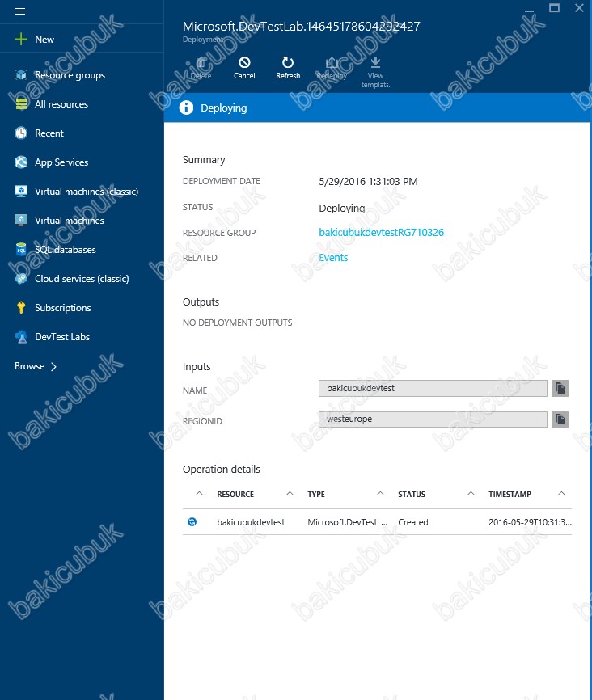Open the related Events link

click(333, 258)
